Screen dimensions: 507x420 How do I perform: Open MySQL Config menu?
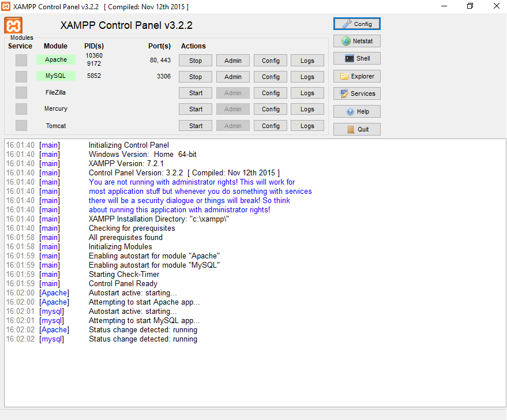(x=271, y=77)
